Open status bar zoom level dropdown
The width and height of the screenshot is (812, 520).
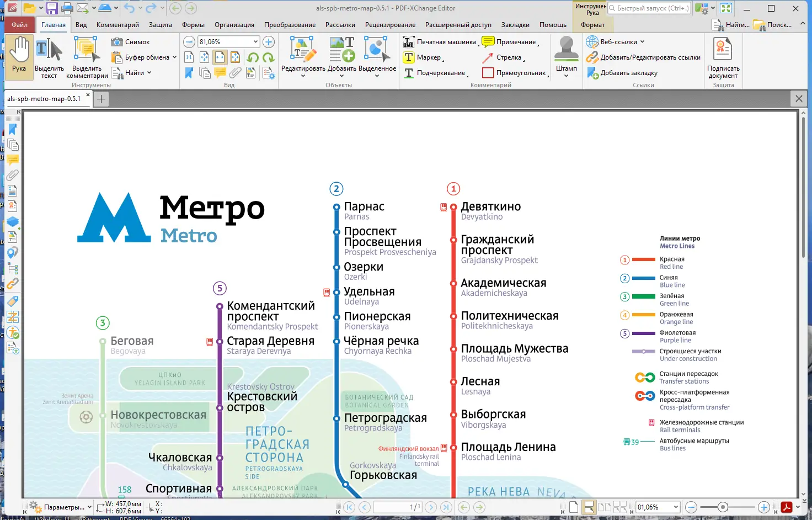point(676,507)
